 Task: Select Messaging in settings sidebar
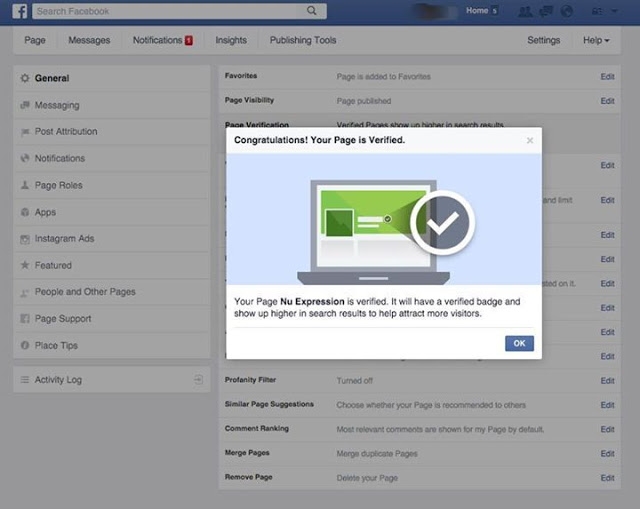point(112,105)
